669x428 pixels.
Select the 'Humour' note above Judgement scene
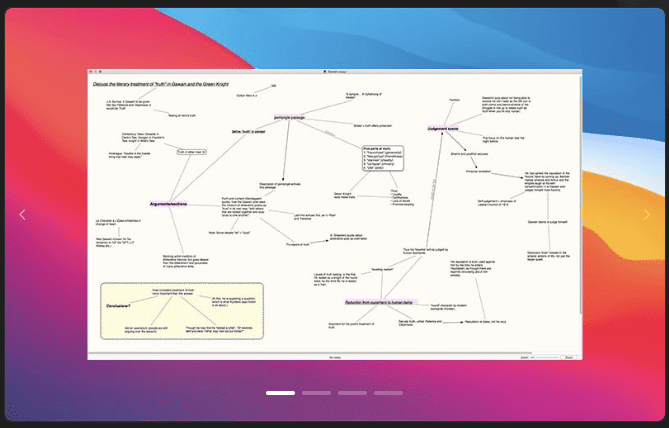point(454,100)
